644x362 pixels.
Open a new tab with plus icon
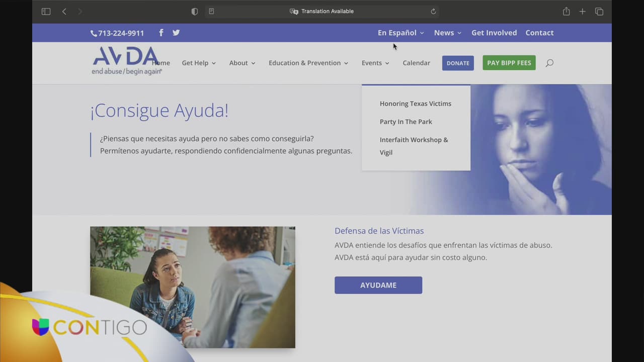[582, 12]
